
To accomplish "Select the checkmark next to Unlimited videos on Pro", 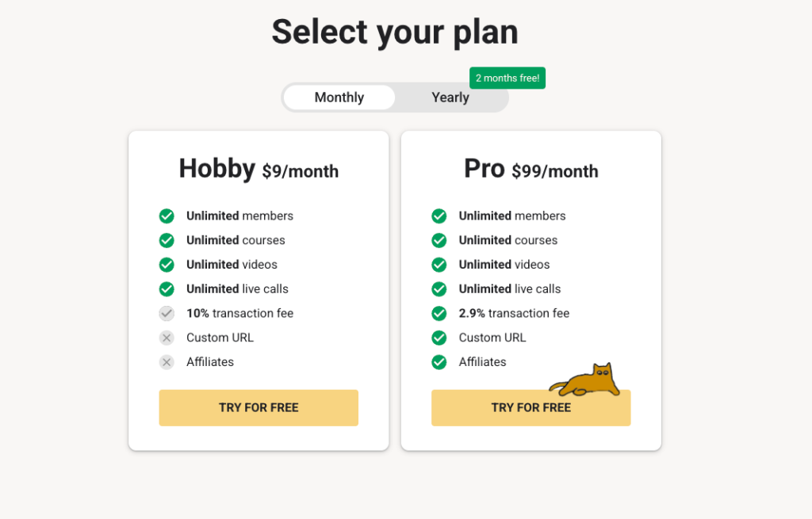I will click(x=439, y=264).
